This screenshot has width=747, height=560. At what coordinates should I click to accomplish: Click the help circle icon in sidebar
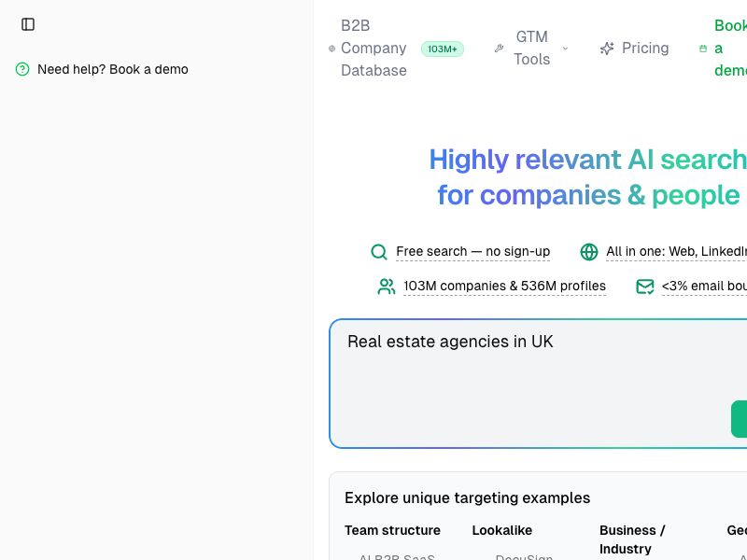pos(22,69)
